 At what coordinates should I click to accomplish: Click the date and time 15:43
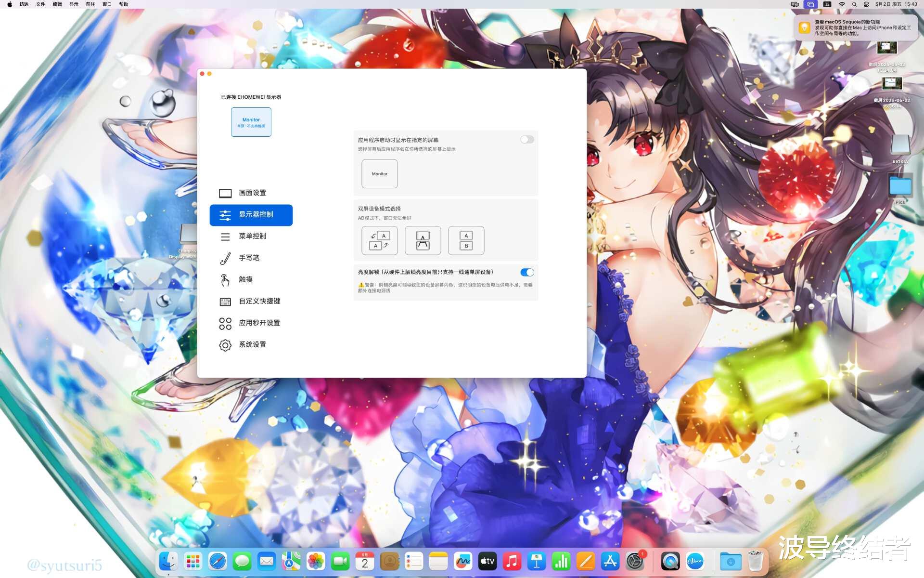coord(896,4)
